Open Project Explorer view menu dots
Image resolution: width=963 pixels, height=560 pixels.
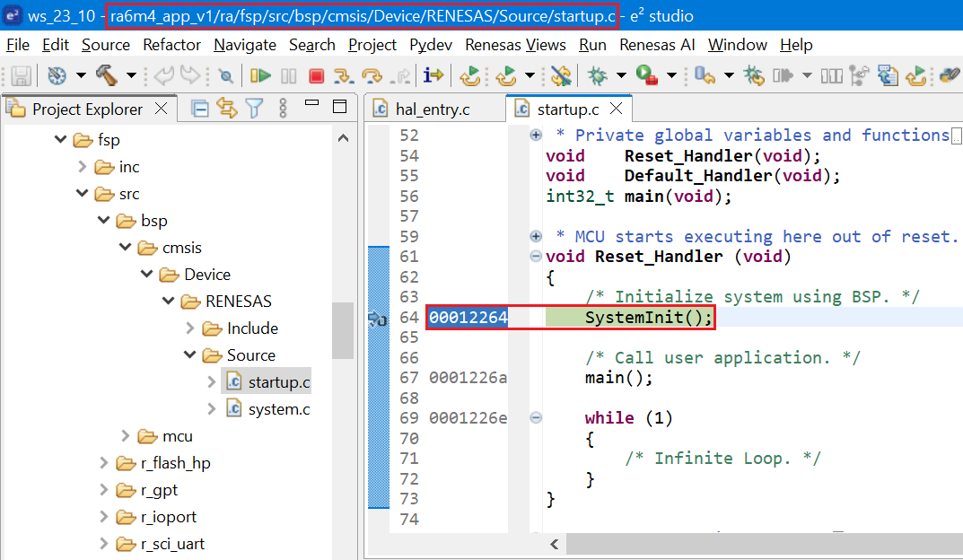[283, 109]
